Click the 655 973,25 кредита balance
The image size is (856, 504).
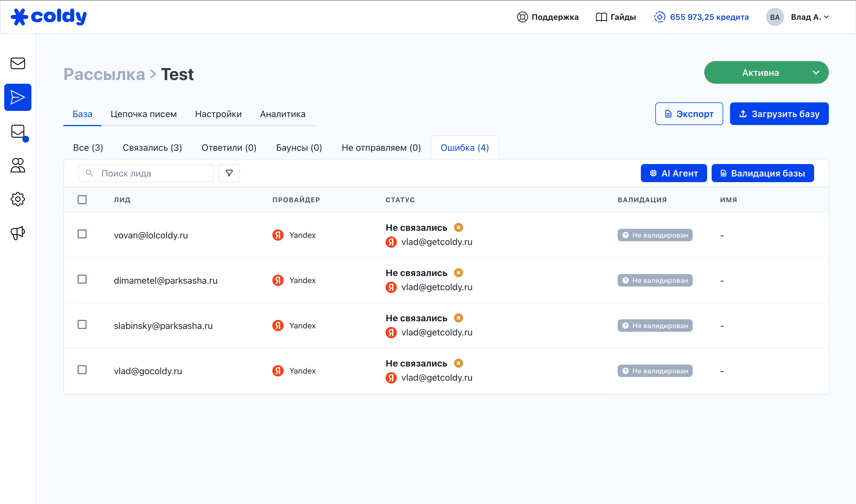pyautogui.click(x=709, y=17)
